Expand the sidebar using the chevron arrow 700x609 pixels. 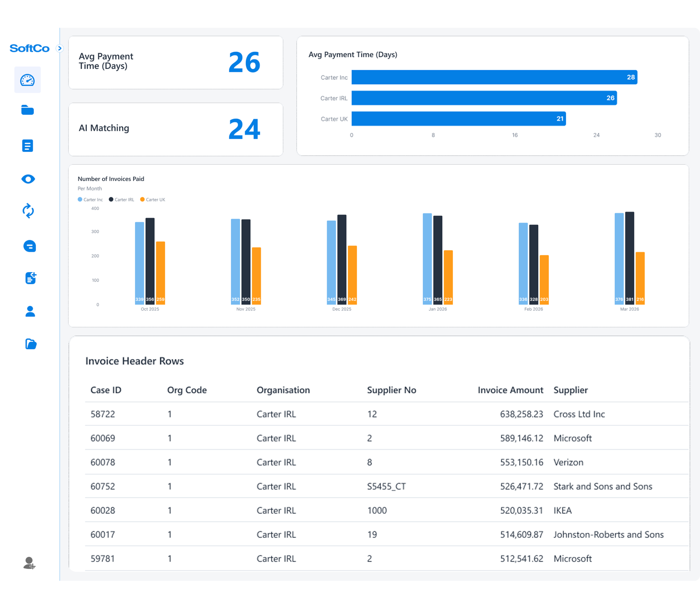60,48
